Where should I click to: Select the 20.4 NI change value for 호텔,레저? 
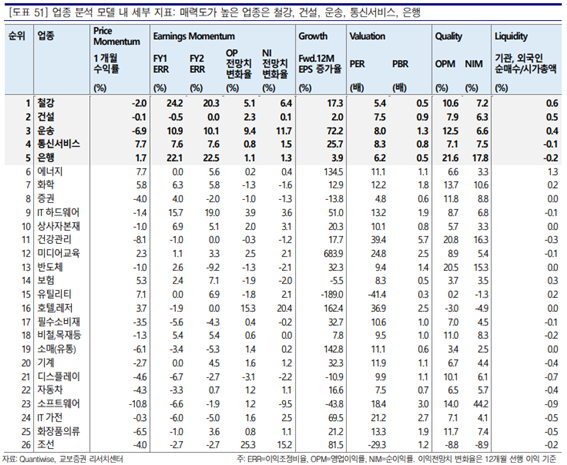pyautogui.click(x=285, y=308)
